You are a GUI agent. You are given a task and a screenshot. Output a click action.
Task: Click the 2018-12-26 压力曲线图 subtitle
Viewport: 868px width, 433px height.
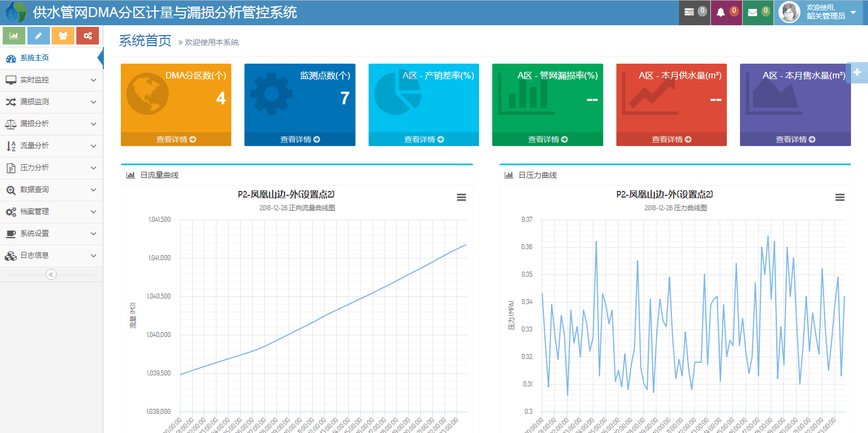(x=676, y=208)
